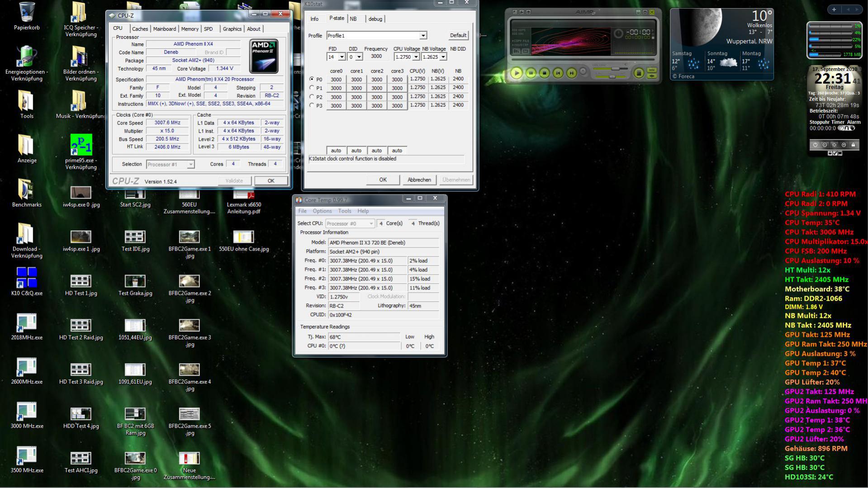The image size is (868, 488).
Task: Confirm with OK in the K10stat window
Action: (383, 180)
